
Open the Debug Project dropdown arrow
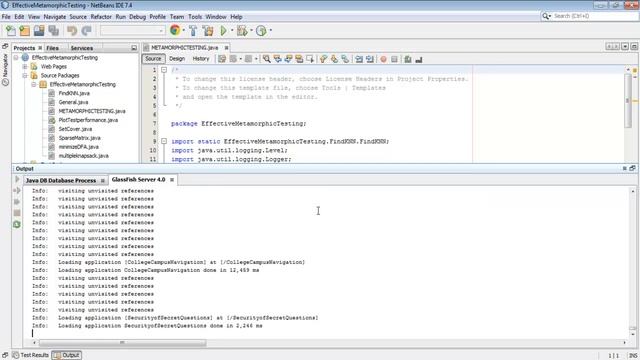(x=251, y=31)
